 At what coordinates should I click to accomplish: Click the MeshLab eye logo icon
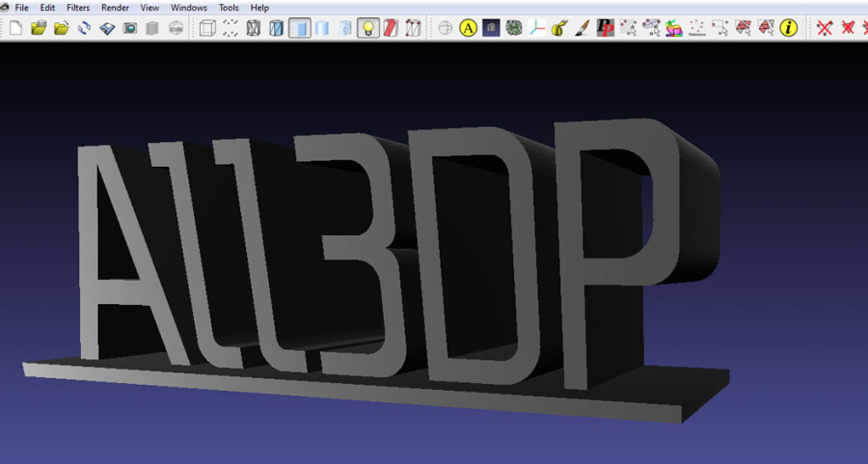[x=5, y=7]
